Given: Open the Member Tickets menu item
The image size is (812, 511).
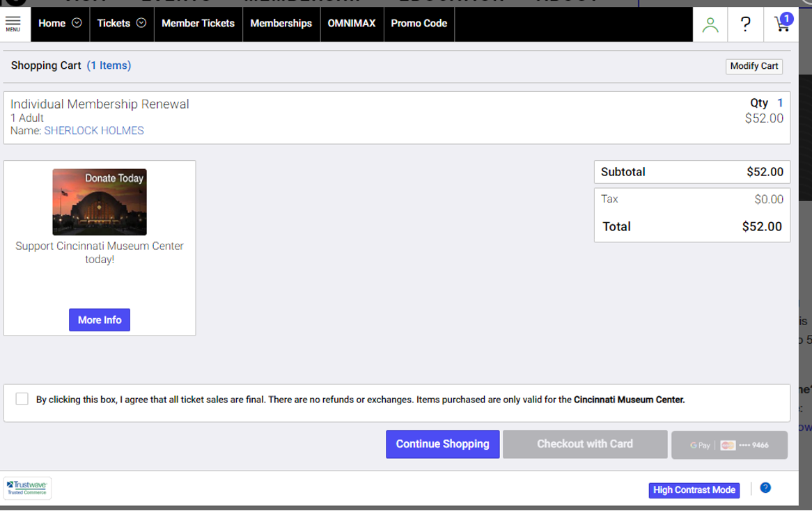Looking at the screenshot, I should 198,23.
